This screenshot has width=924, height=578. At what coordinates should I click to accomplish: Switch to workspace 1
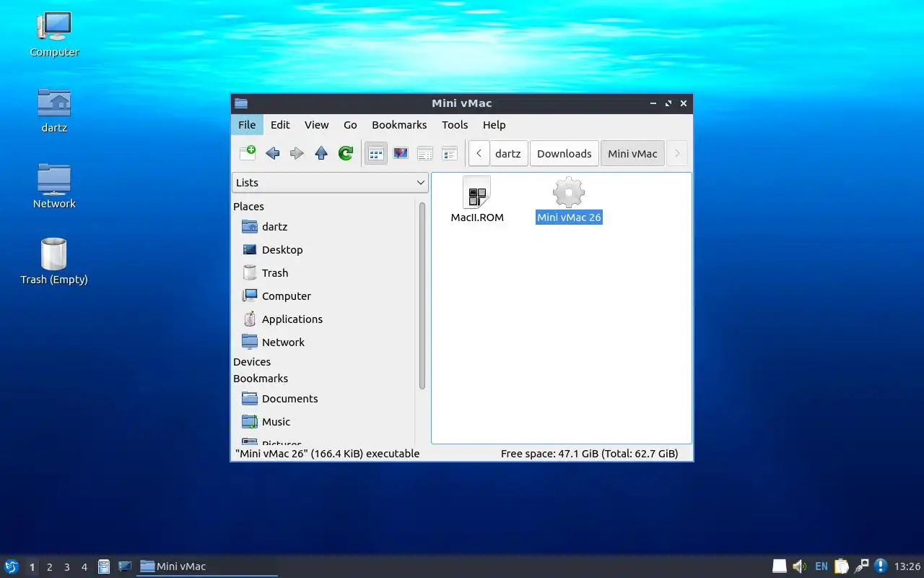(32, 567)
